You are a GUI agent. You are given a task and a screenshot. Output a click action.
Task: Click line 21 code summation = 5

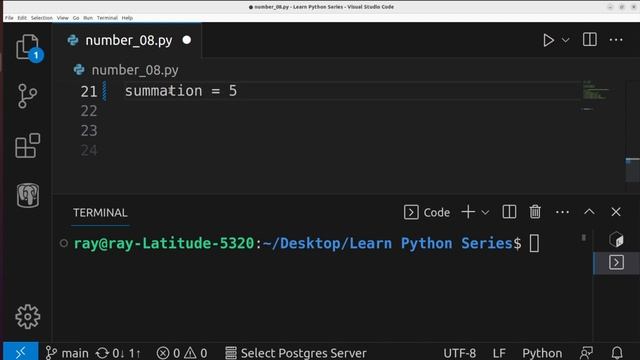click(181, 91)
